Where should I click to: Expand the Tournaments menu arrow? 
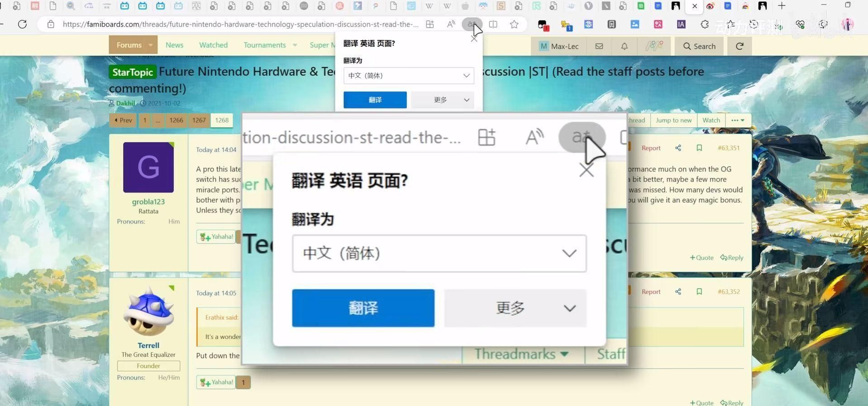(x=295, y=45)
